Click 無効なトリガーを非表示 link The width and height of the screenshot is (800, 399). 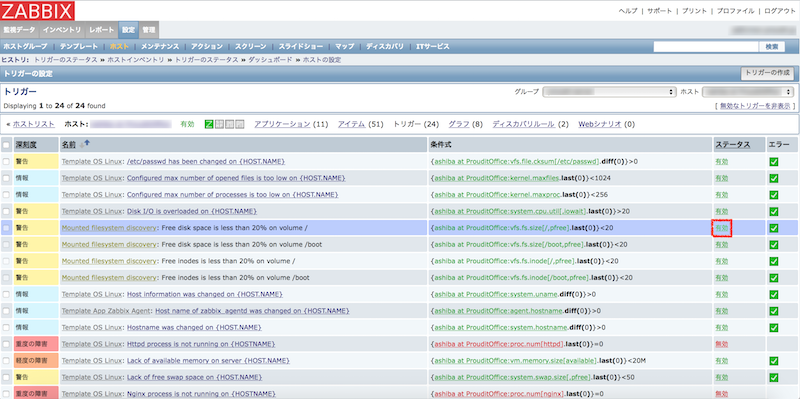(x=756, y=106)
